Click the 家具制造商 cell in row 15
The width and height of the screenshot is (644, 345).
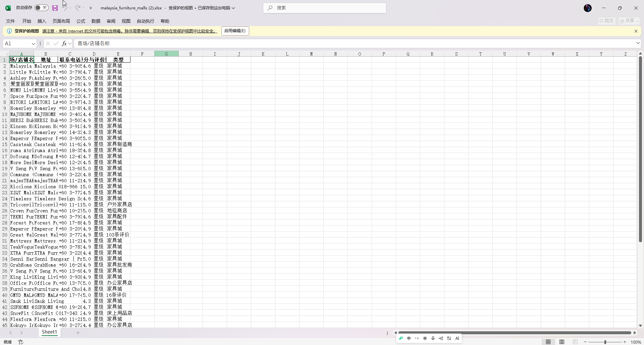(x=119, y=144)
